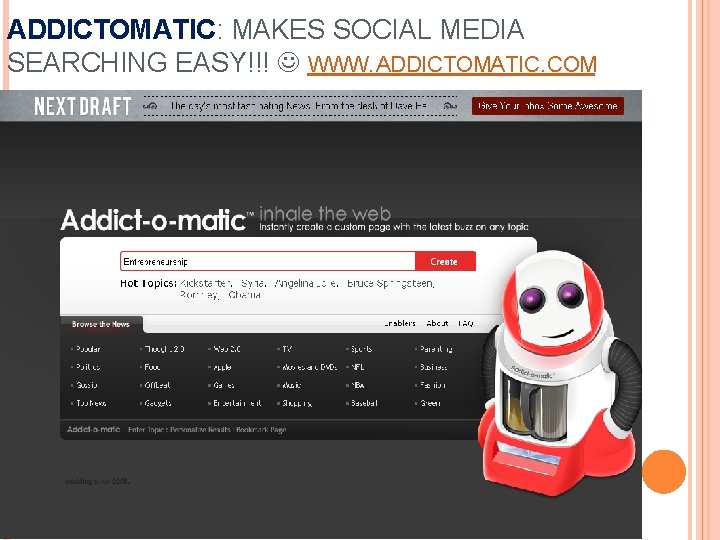Browse the Politics news category
Image resolution: width=720 pixels, height=540 pixels.
(88, 367)
